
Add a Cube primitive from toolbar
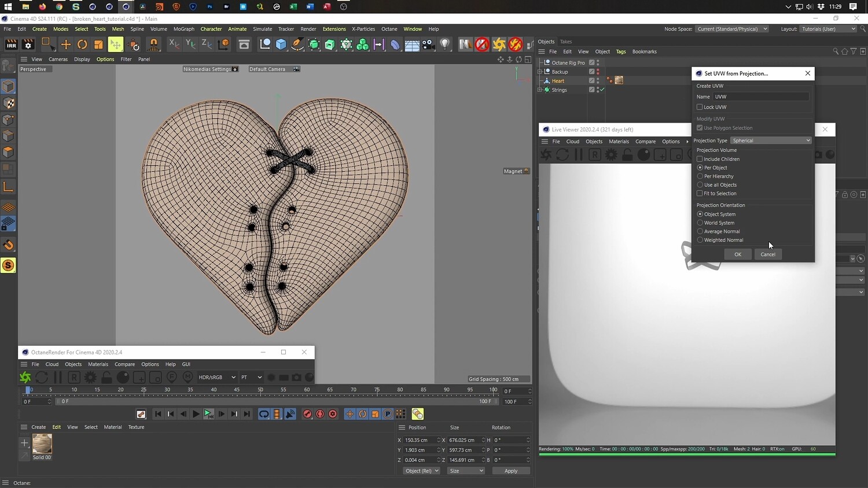pyautogui.click(x=281, y=45)
